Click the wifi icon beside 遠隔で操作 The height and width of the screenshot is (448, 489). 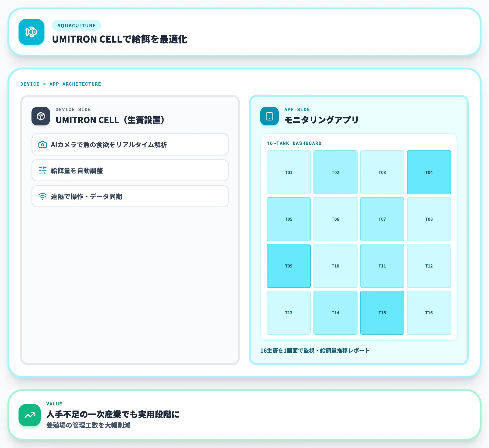click(x=42, y=196)
